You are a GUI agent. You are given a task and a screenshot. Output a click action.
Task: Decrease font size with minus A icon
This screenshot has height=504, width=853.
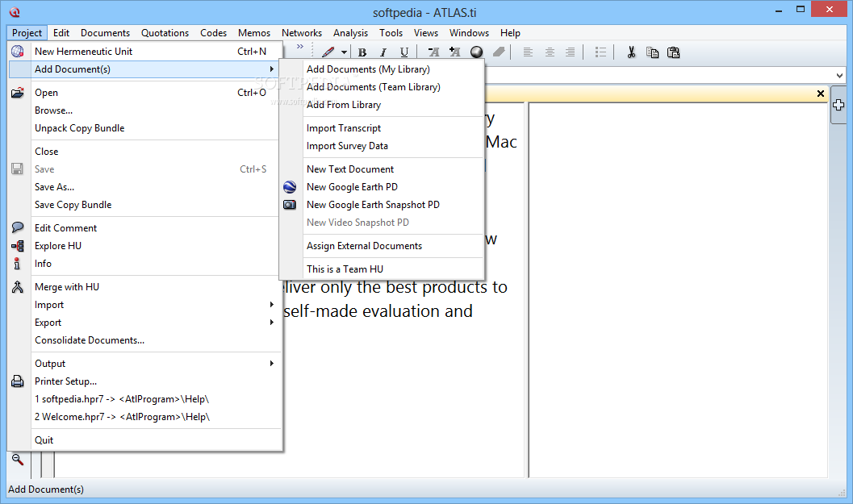click(x=433, y=52)
